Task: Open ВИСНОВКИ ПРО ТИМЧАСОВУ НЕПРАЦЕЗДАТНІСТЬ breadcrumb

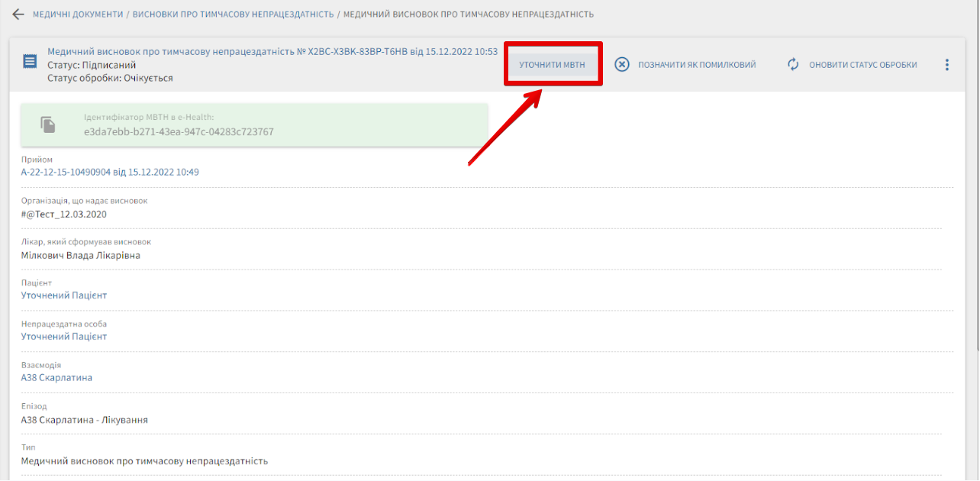Action: point(233,15)
